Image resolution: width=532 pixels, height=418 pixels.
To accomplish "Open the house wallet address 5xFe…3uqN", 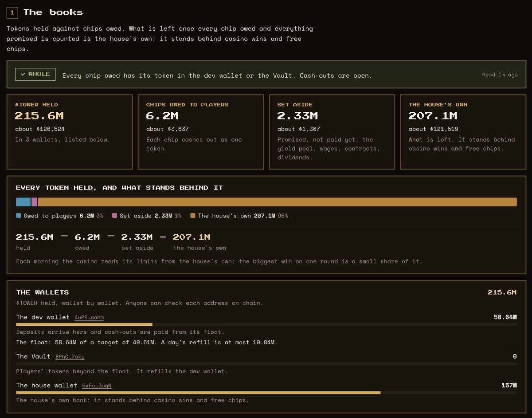I will (97, 386).
